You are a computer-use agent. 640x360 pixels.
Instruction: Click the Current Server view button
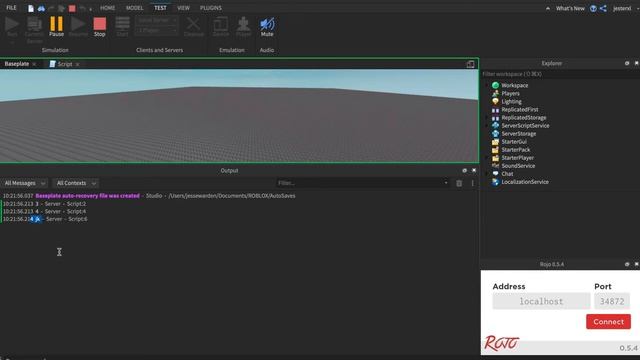[x=34, y=29]
